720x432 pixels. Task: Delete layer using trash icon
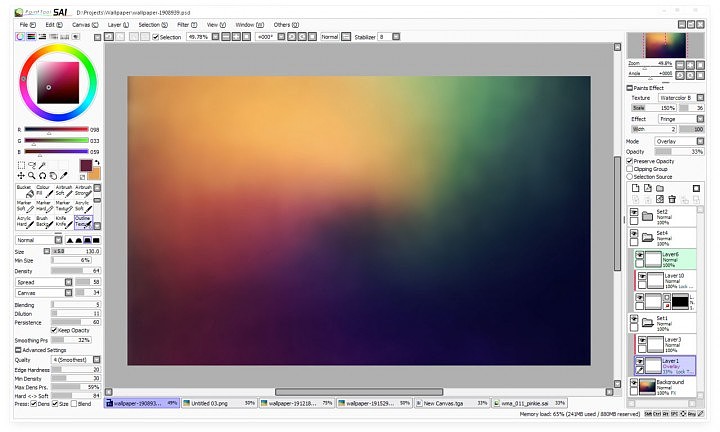671,199
